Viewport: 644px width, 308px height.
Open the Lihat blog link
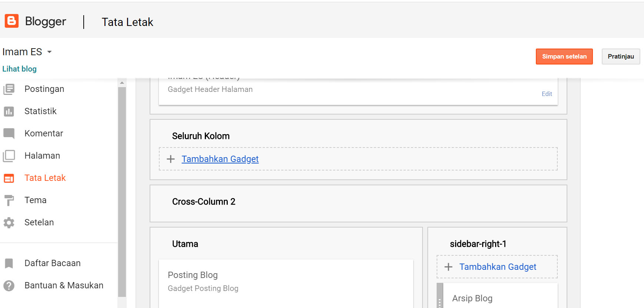(19, 69)
